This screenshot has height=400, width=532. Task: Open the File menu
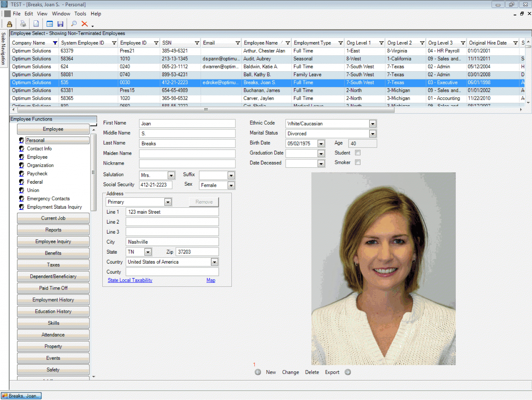pyautogui.click(x=17, y=14)
